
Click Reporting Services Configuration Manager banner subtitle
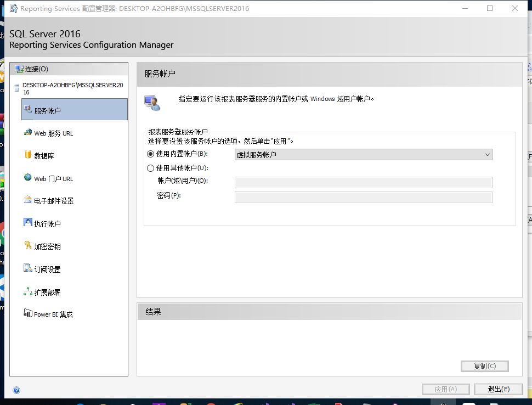(91, 45)
